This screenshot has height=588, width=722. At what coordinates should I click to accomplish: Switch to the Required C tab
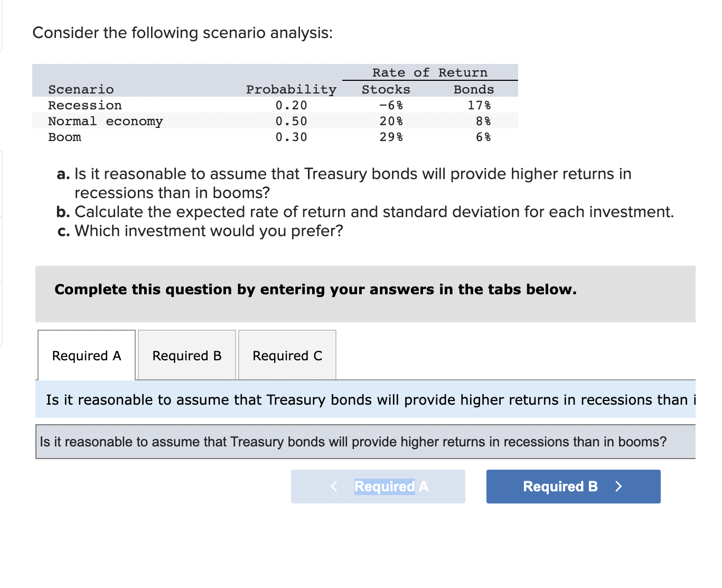(x=287, y=355)
